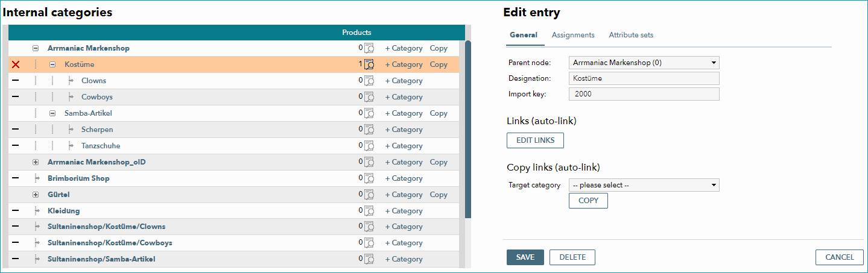
Task: Open products icon in Arrmaniac Markenshop row
Action: point(369,48)
